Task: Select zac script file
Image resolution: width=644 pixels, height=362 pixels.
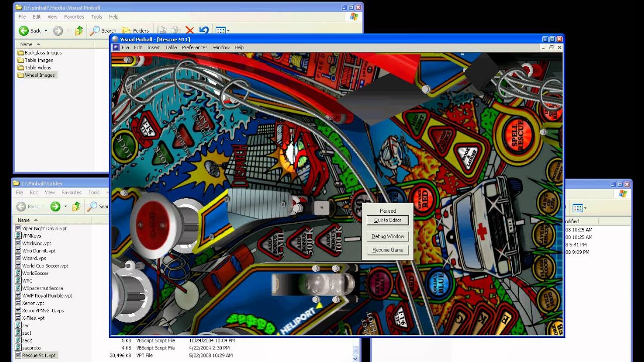Action: click(23, 326)
